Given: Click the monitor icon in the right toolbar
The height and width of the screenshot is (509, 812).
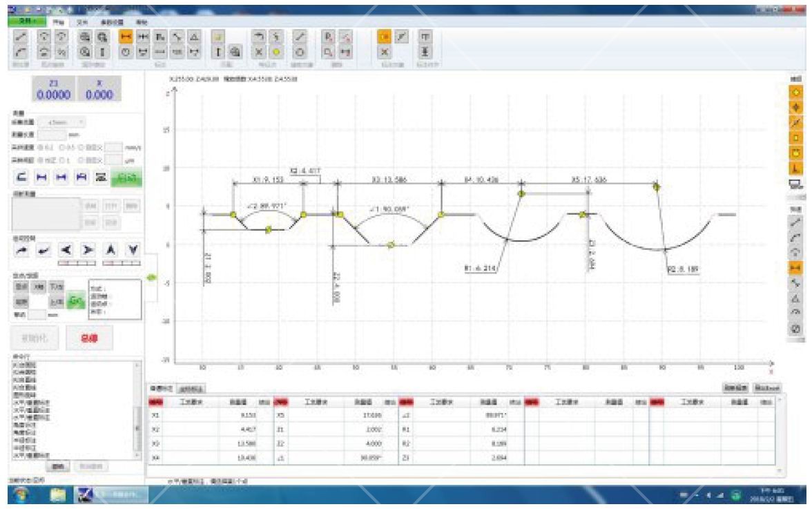Looking at the screenshot, I should click(796, 184).
